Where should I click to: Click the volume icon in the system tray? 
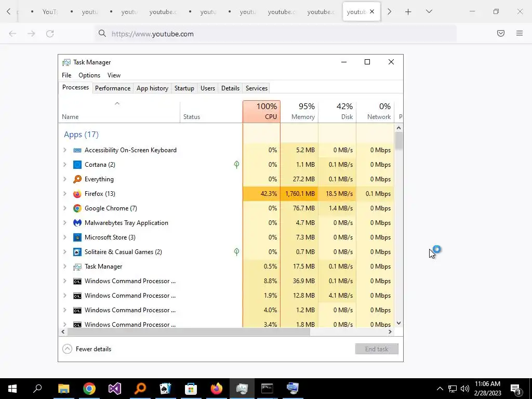click(465, 389)
